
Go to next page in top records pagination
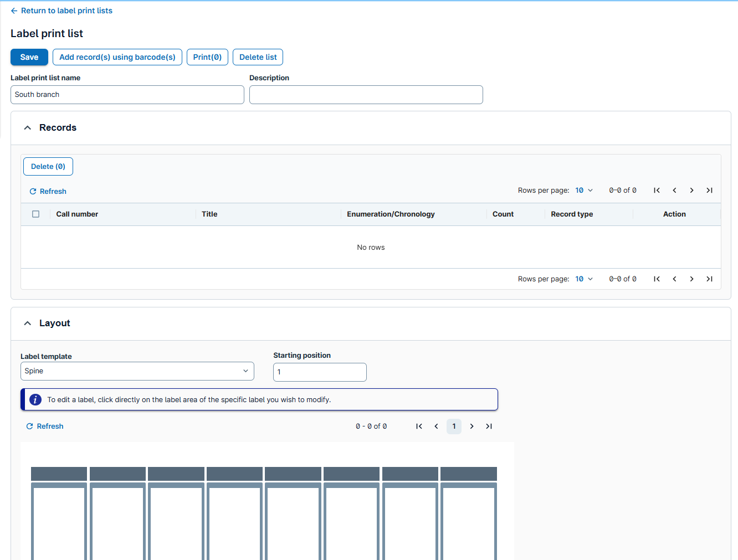(691, 191)
